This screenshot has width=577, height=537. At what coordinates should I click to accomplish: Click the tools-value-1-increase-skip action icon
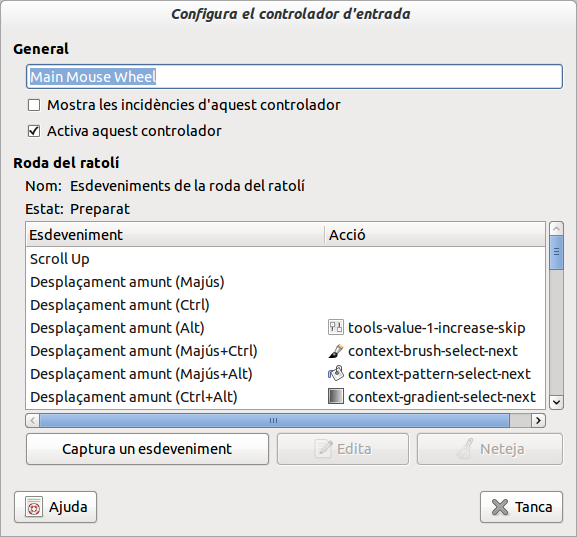[x=336, y=327]
